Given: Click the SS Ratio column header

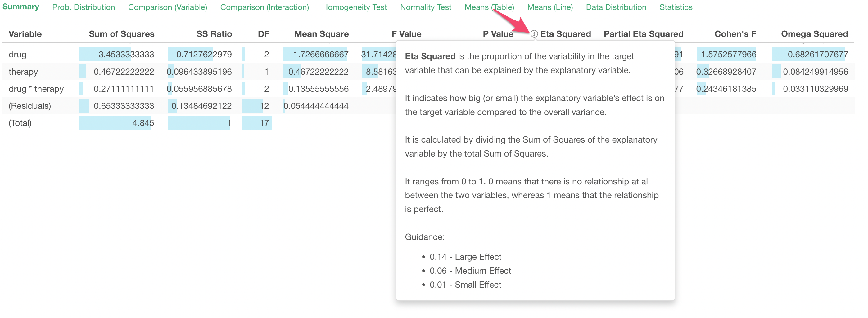Looking at the screenshot, I should 214,34.
